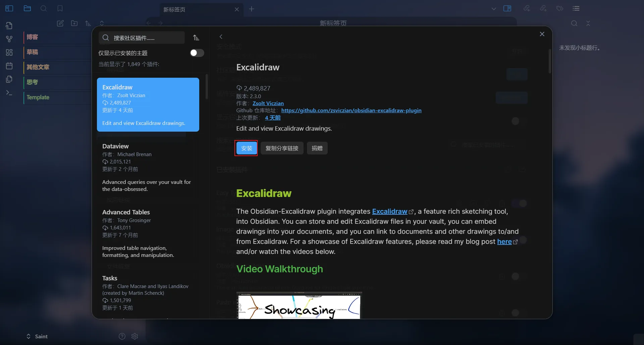Create a new folder icon
This screenshot has width=644, height=345.
tap(74, 23)
